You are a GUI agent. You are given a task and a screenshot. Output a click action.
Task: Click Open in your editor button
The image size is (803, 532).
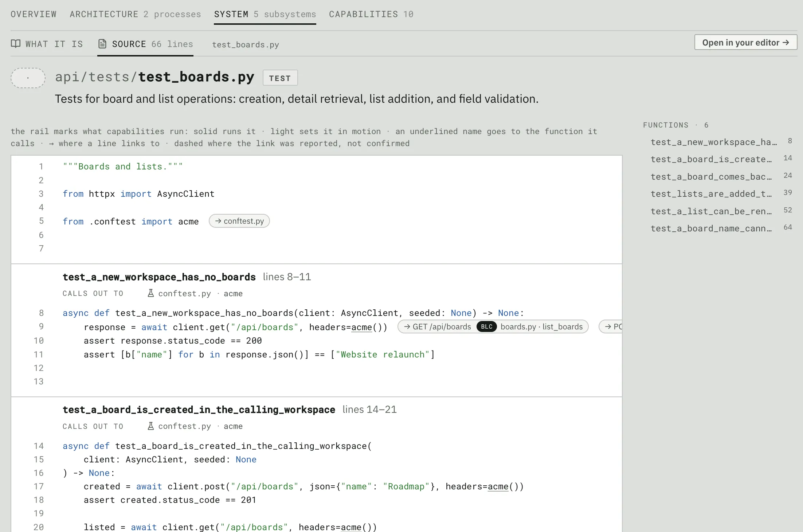coord(746,43)
